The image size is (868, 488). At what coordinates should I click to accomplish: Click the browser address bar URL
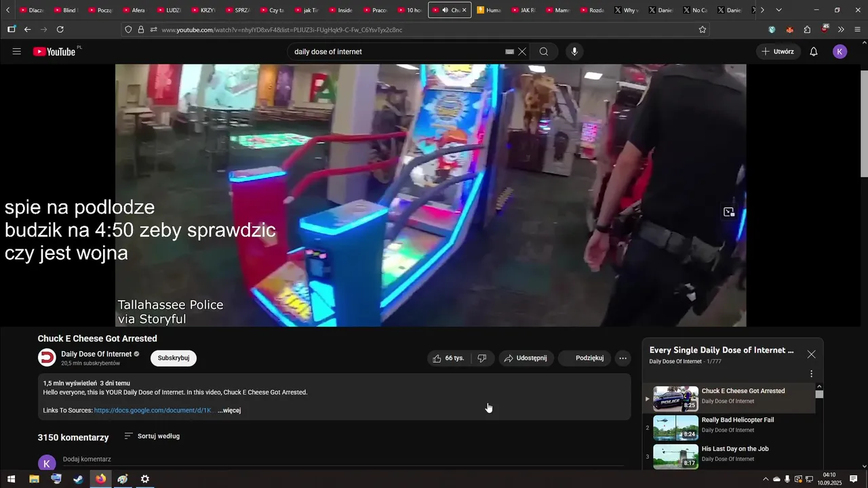click(x=282, y=29)
